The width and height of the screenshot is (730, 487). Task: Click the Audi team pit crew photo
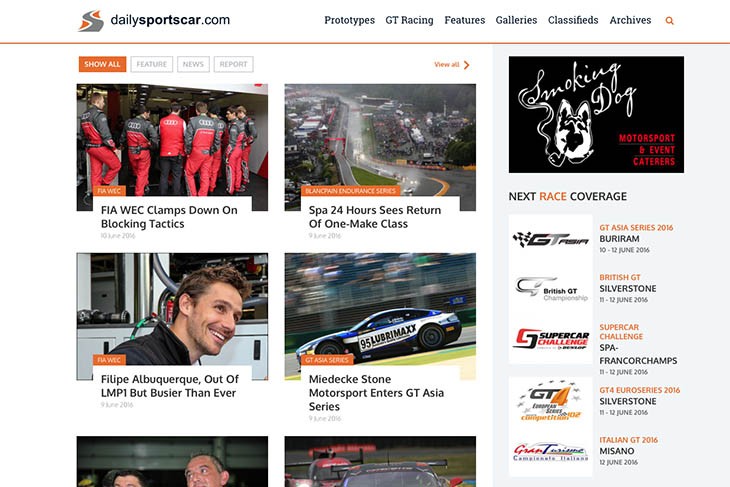172,140
